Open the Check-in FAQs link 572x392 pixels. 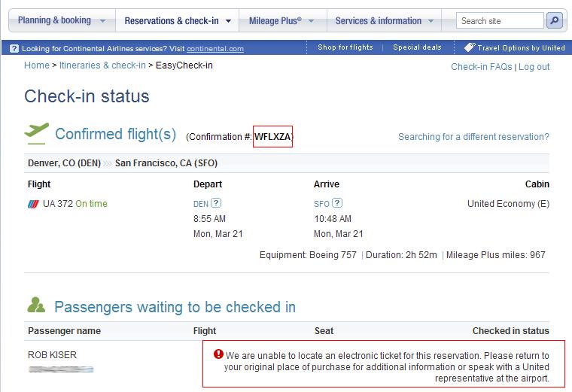coord(482,67)
